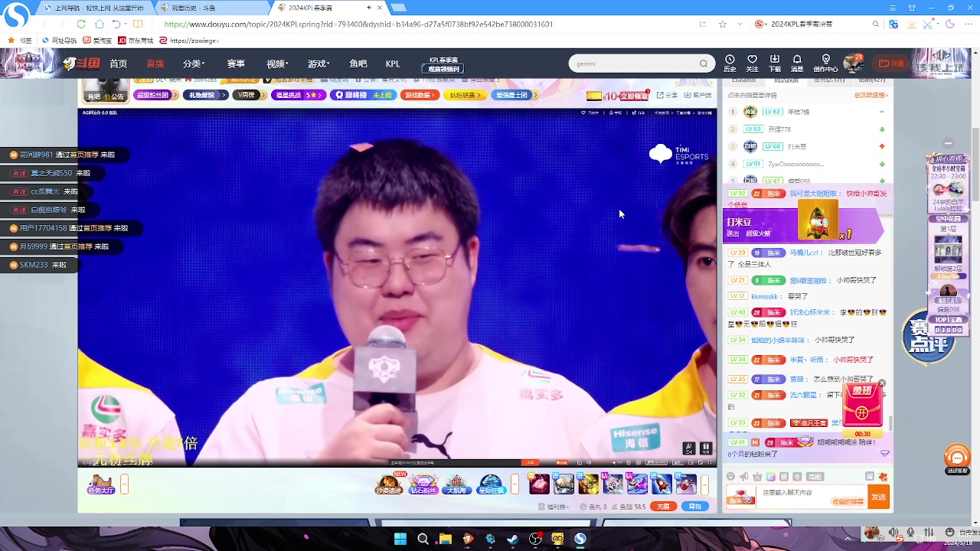Viewport: 980px width, 551px height.
Task: Open the KPL nav item
Action: pos(393,64)
